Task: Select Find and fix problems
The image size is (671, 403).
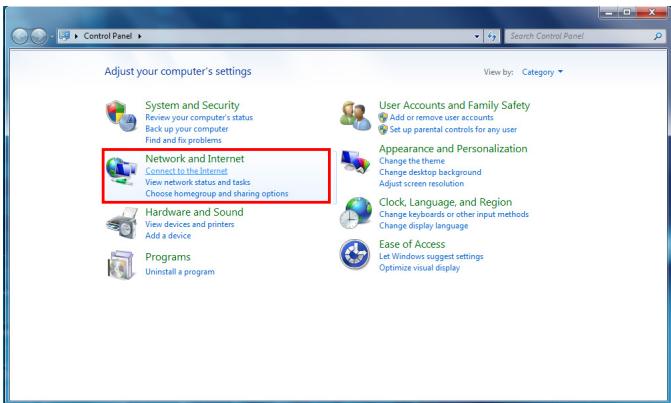Action: [x=183, y=140]
